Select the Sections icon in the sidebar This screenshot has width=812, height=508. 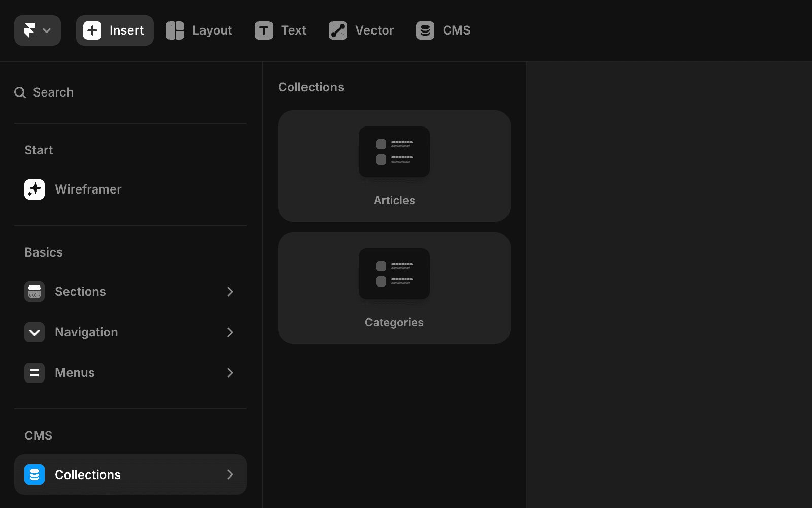point(34,292)
